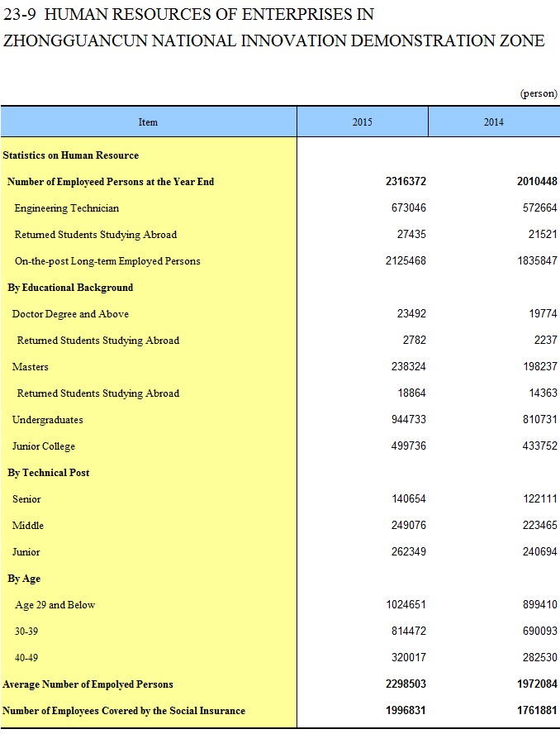The image size is (560, 734).
Task: Click the value 2298503
Action: click(406, 684)
